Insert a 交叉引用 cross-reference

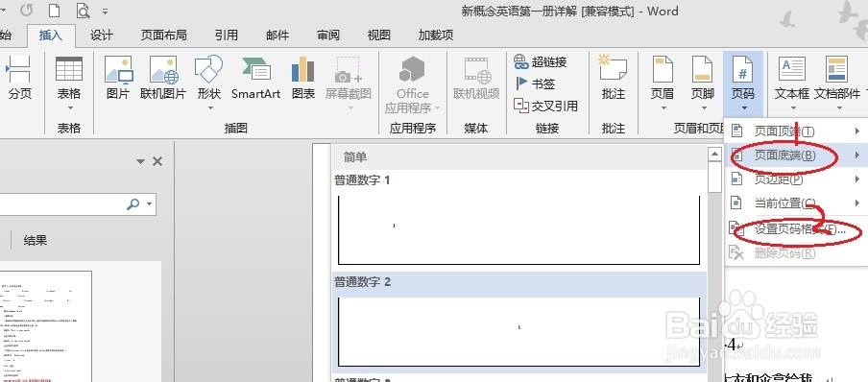point(545,106)
